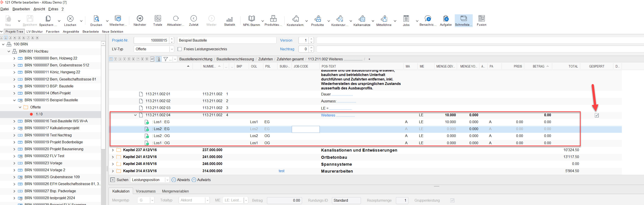The width and height of the screenshot is (644, 205).
Task: Click level 3 button in project tree toolbar
Action: 10,38
